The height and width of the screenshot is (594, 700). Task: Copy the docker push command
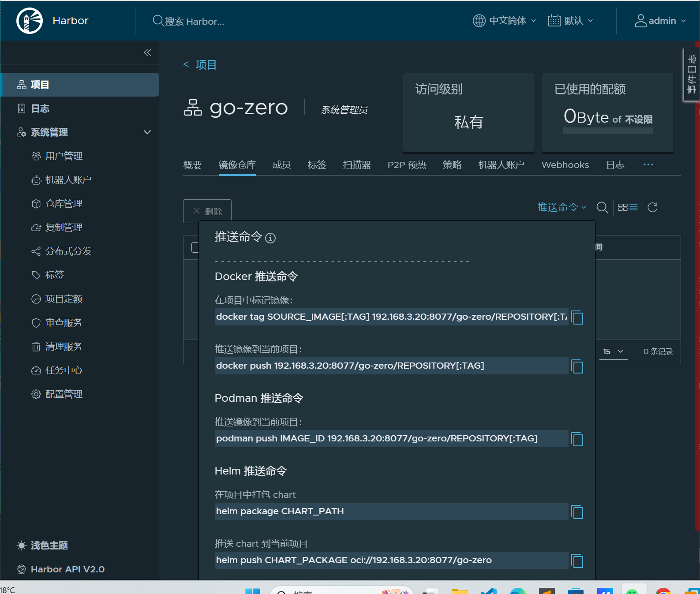tap(577, 366)
